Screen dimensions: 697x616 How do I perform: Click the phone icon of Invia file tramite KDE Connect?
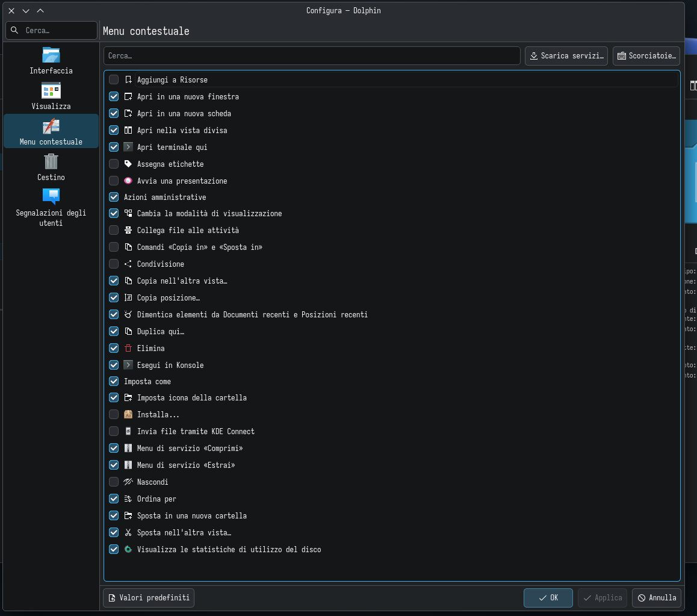[128, 431]
